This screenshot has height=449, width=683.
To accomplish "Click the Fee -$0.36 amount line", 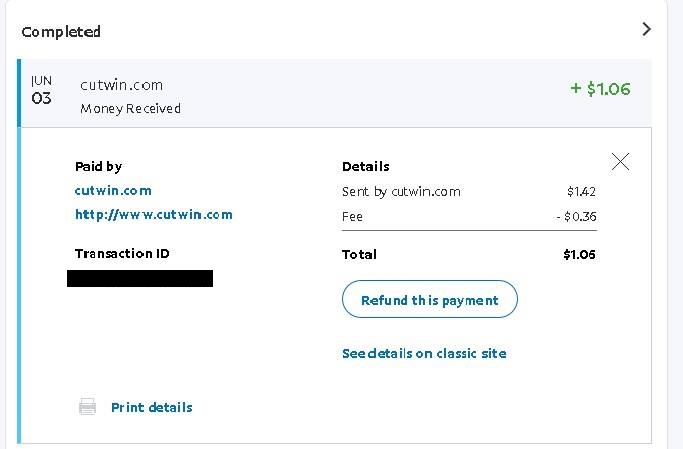I will pyautogui.click(x=469, y=216).
